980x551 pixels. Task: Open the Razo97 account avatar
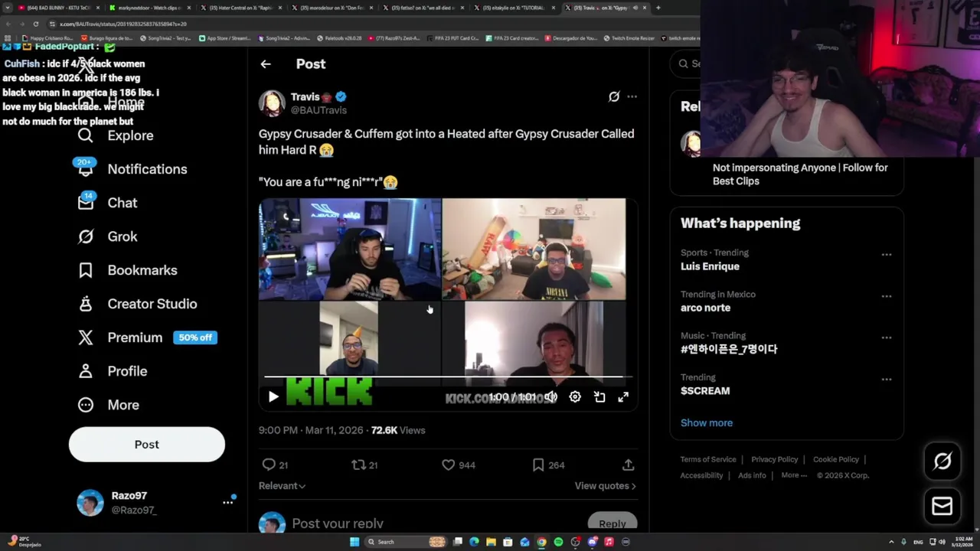click(x=90, y=503)
